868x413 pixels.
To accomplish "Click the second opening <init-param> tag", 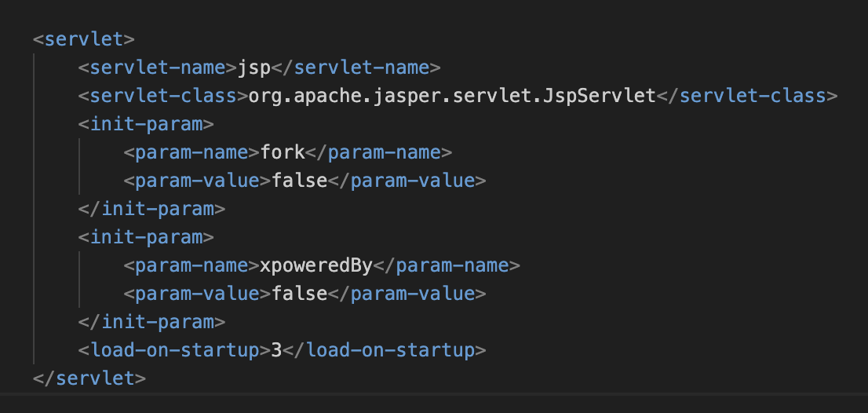I will tap(146, 237).
